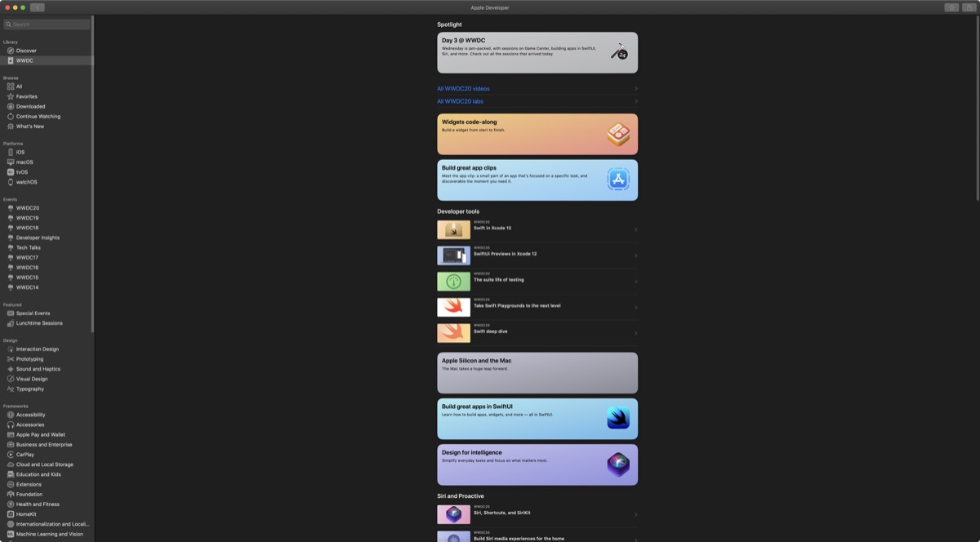This screenshot has height=542, width=980.
Task: Click chevron on SwiftUI Previews in Xcode 12
Action: 636,256
